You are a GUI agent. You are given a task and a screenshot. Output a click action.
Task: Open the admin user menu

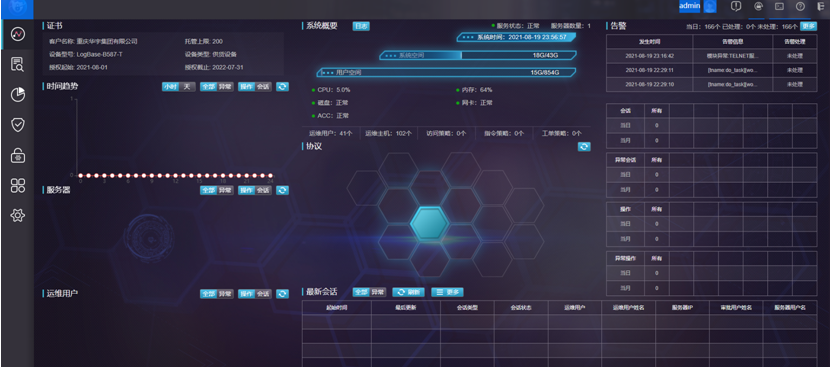coord(690,6)
